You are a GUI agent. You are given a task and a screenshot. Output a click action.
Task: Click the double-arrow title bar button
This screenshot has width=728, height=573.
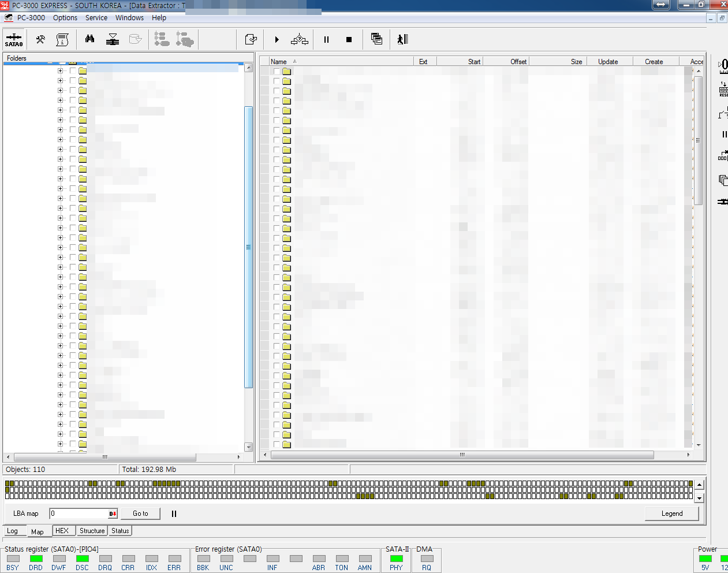coord(660,5)
